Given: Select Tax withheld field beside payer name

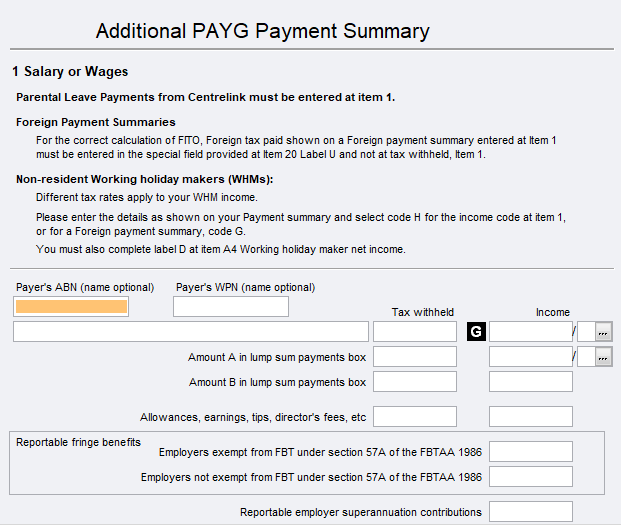Looking at the screenshot, I should pos(414,332).
